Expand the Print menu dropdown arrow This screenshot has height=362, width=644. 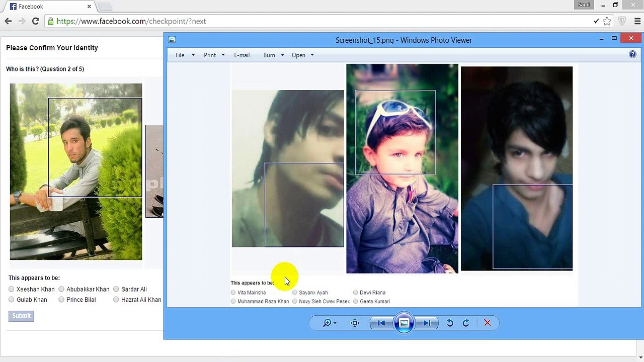pos(223,55)
